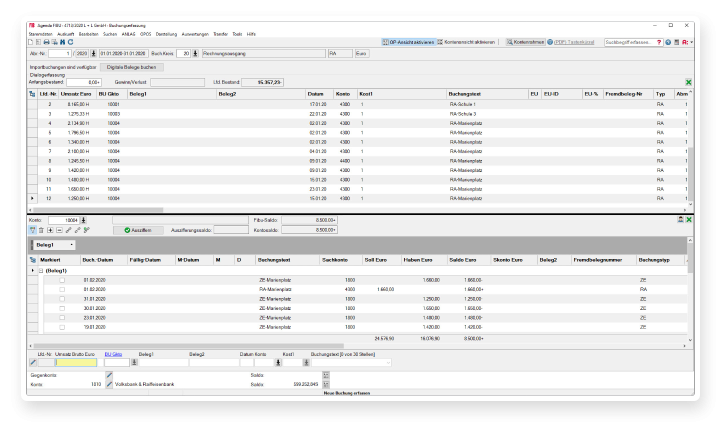Open the Buchungstext dropdown in the entry row
Screen dimensions: 727x433
(x=389, y=362)
